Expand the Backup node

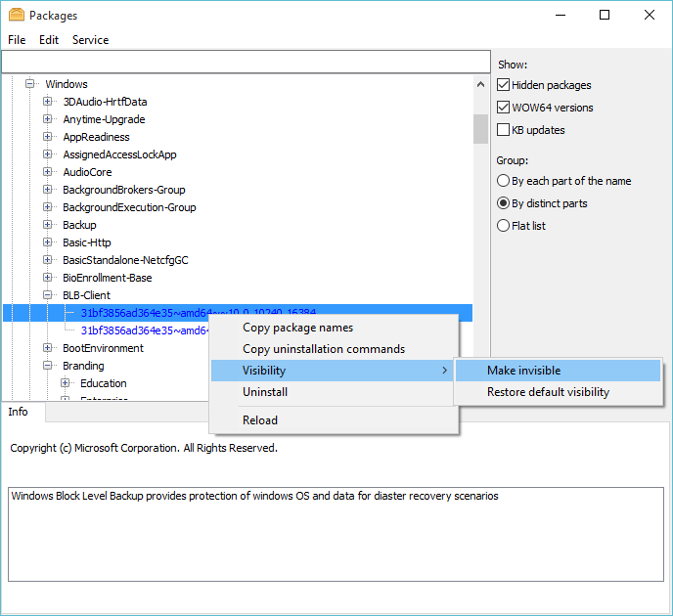click(x=47, y=224)
